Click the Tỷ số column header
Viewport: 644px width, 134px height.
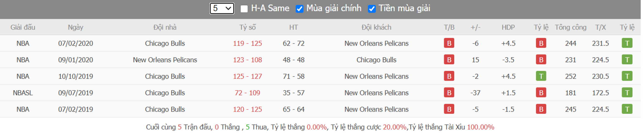(x=247, y=27)
